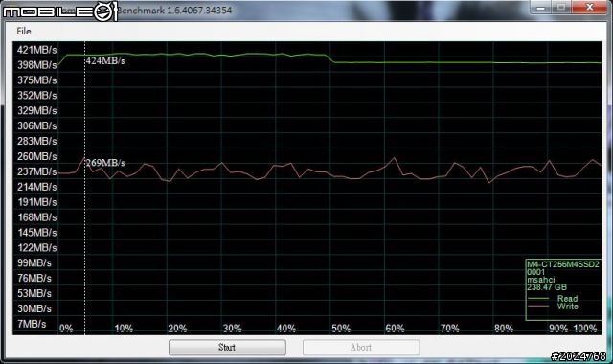The image size is (613, 364).
Task: Click the 329MB/s axis label
Action: [x=36, y=111]
